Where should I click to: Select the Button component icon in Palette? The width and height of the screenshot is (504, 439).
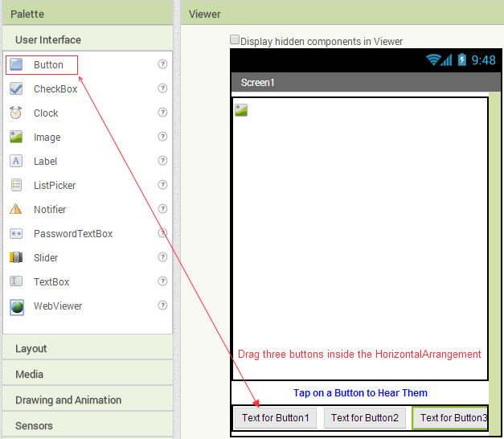coord(16,65)
